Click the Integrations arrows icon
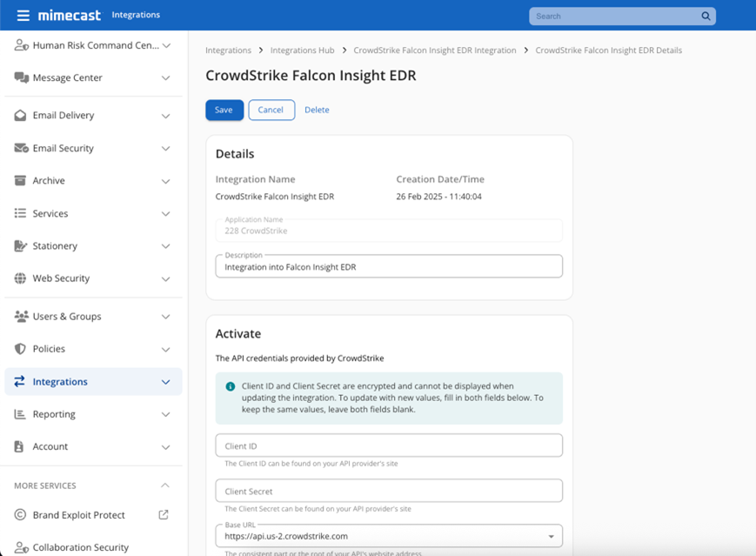 [x=20, y=381]
